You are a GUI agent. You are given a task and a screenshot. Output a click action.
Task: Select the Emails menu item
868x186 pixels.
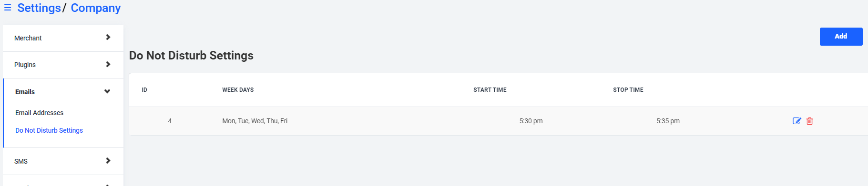click(x=63, y=92)
